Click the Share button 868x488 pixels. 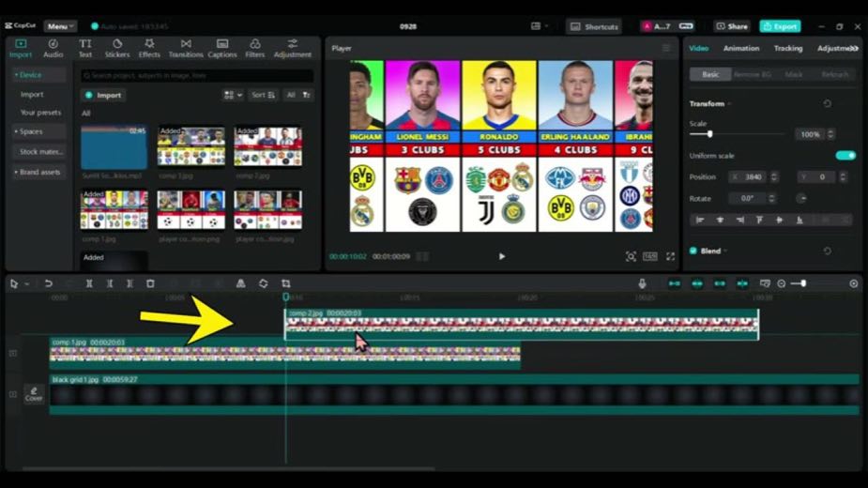tap(732, 26)
